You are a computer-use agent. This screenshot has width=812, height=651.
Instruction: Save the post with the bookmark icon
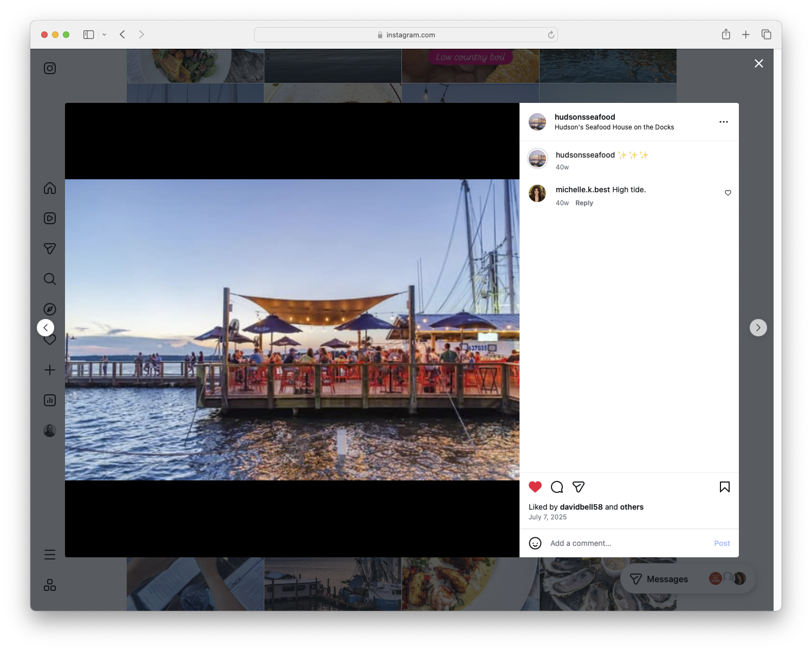[724, 487]
